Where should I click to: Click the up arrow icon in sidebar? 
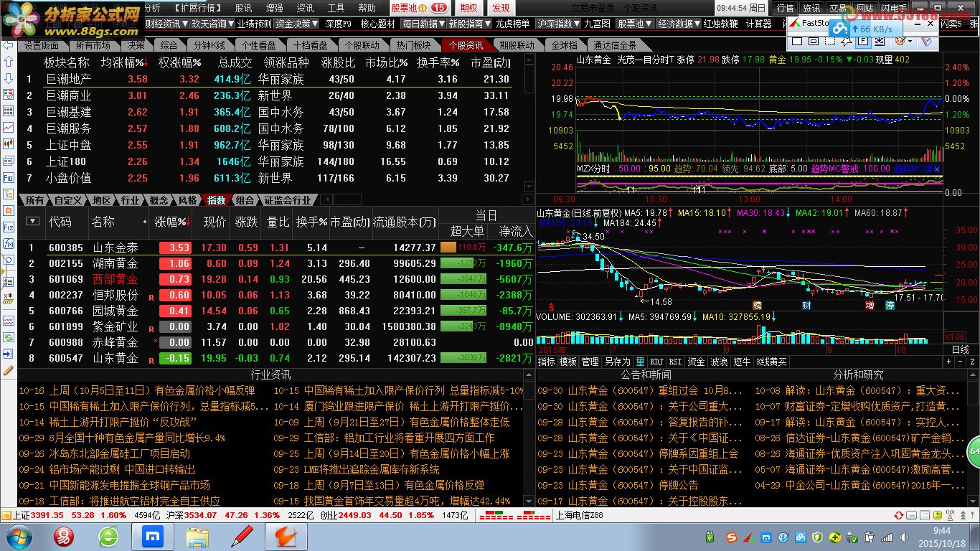point(8,62)
